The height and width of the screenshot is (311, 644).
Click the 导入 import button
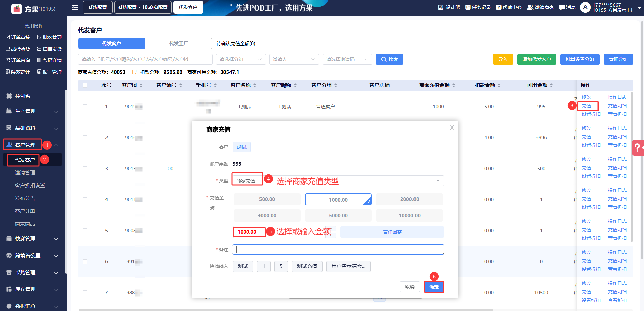pyautogui.click(x=503, y=59)
